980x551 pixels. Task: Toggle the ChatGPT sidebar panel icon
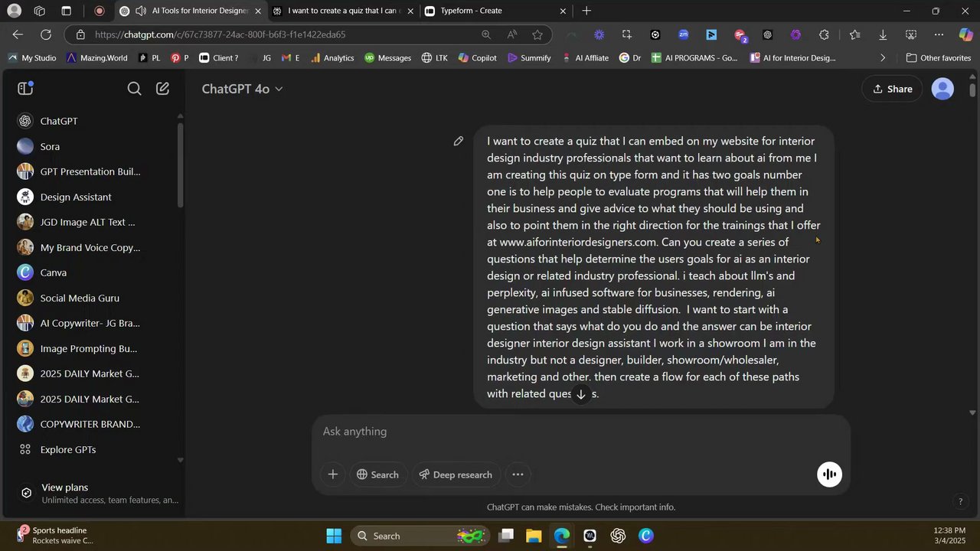click(x=25, y=89)
